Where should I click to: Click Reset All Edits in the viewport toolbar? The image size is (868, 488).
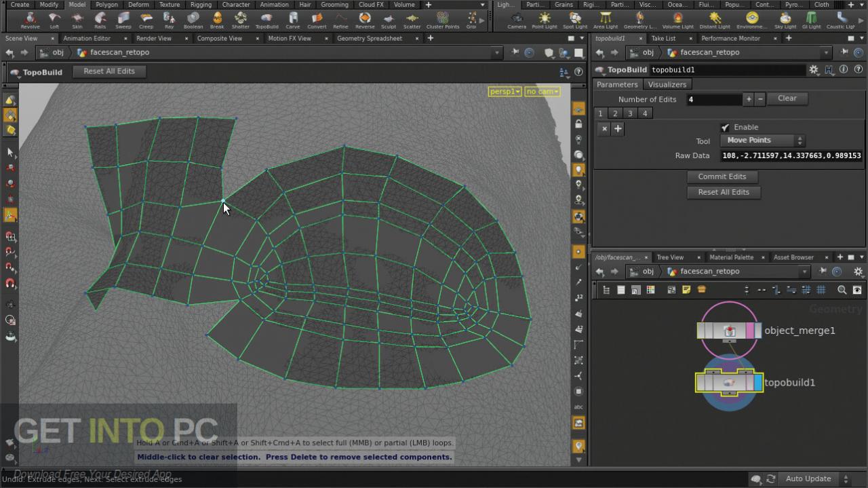tap(109, 71)
